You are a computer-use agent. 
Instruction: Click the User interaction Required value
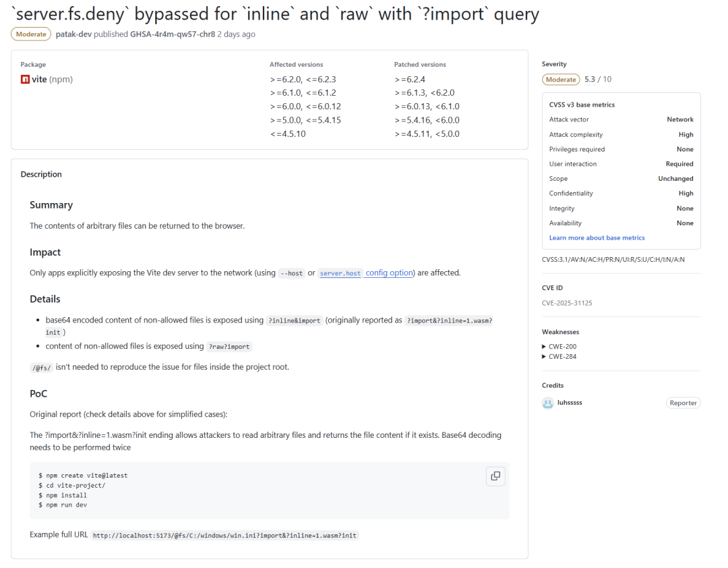679,164
